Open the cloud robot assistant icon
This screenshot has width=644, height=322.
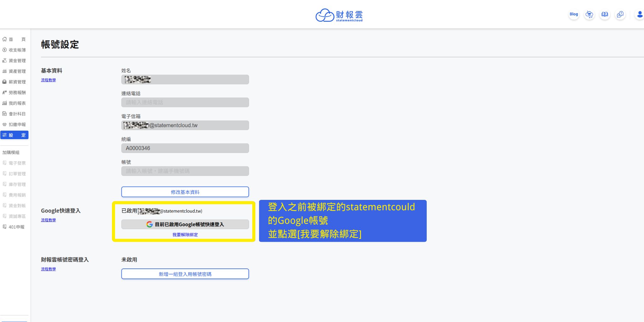coord(589,14)
